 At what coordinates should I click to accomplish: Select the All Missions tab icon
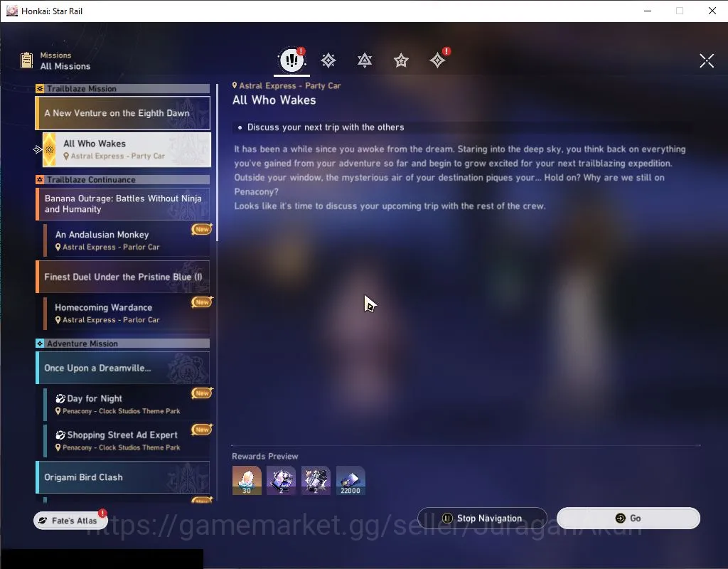point(291,60)
